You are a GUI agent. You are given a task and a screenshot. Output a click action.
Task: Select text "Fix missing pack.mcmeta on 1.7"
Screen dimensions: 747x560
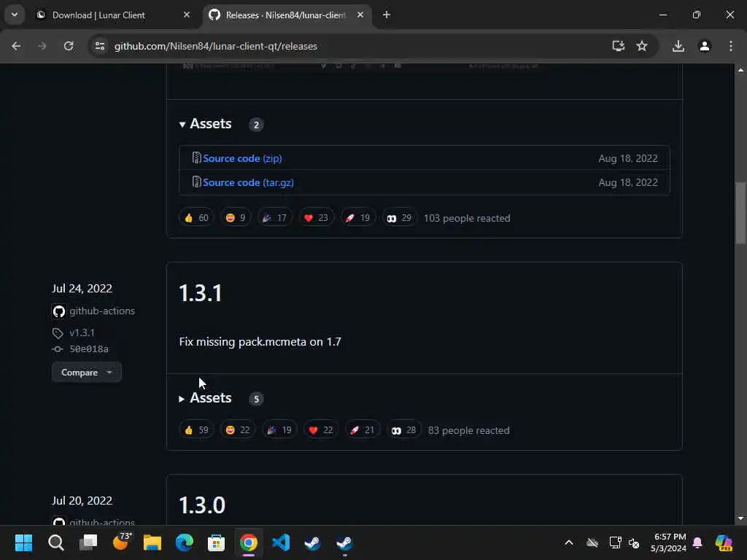click(x=260, y=342)
